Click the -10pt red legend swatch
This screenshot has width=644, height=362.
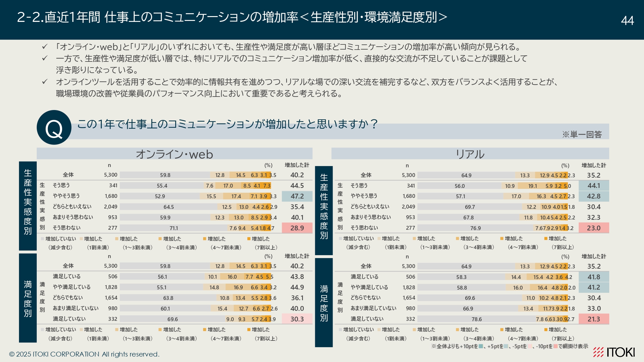[555, 346]
